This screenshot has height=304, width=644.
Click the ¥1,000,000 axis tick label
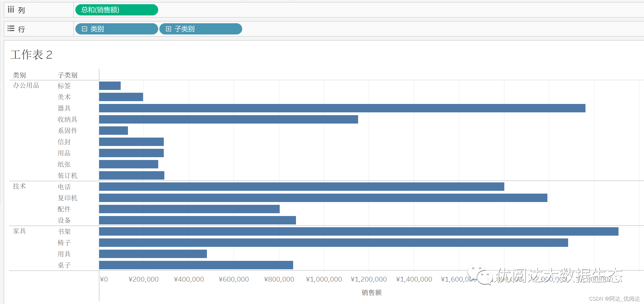(x=324, y=279)
